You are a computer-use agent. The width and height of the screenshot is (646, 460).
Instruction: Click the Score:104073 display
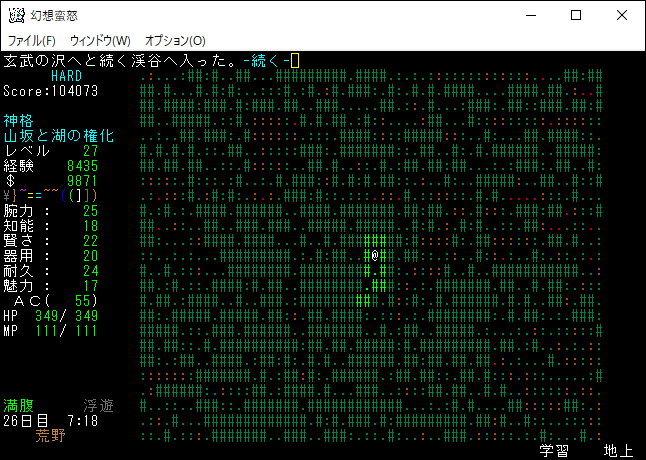coord(50,91)
